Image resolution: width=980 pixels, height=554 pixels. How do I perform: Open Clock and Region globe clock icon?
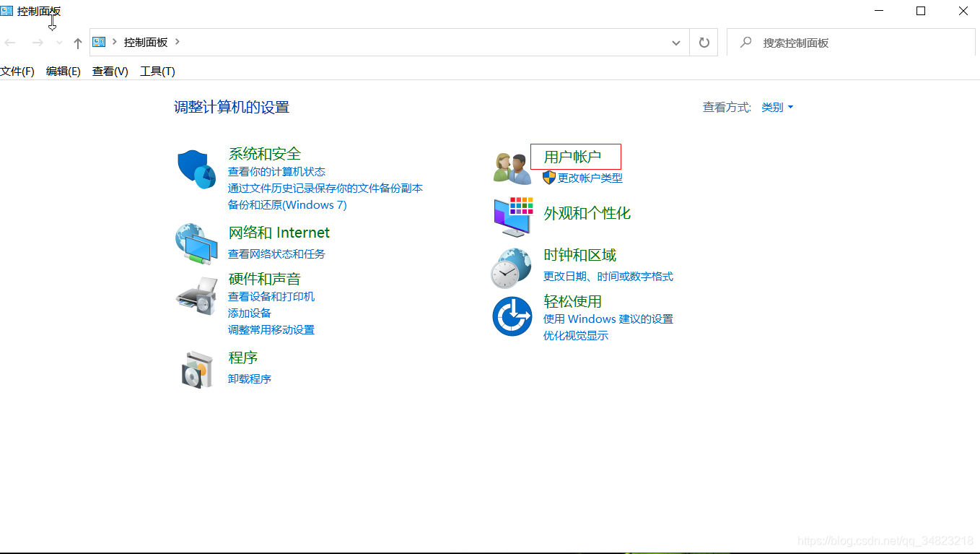(x=512, y=269)
